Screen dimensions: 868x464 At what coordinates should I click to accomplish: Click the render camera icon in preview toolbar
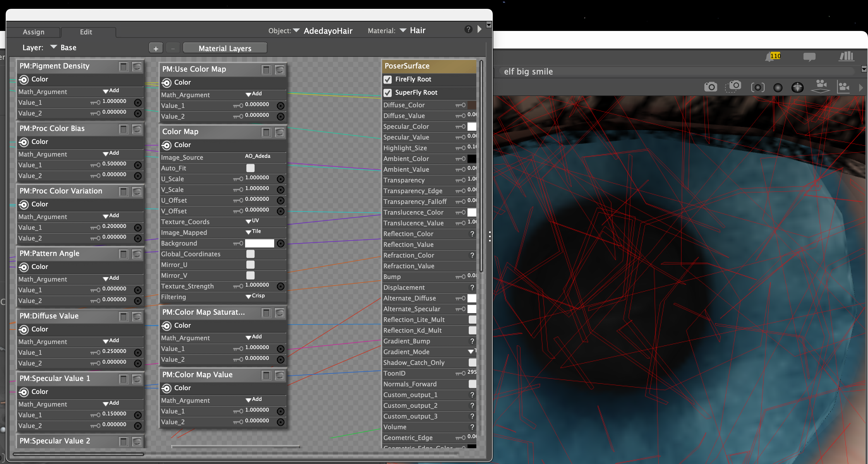pyautogui.click(x=711, y=87)
